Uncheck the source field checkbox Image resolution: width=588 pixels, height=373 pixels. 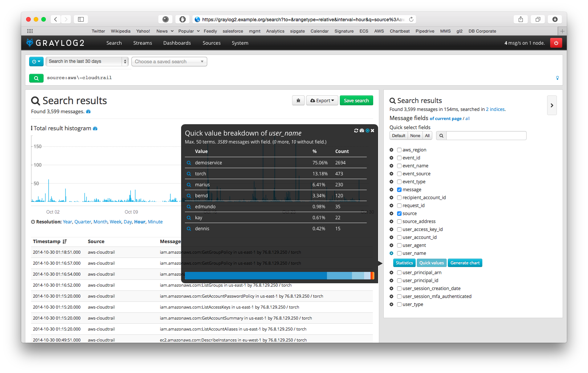(x=399, y=214)
